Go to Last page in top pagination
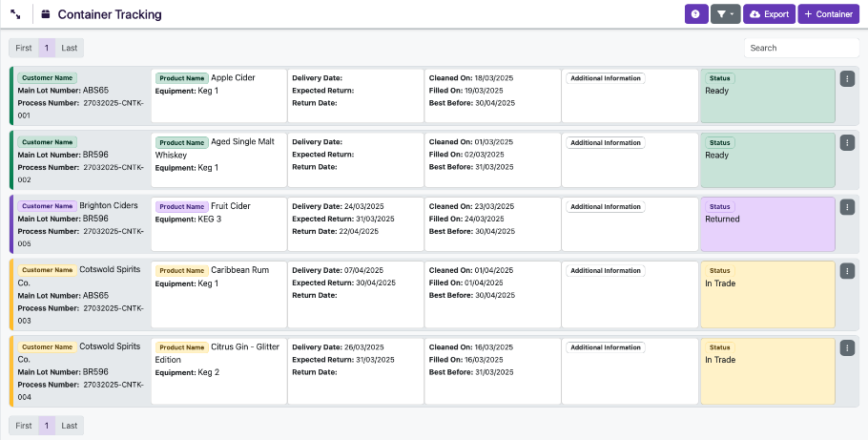 [70, 48]
